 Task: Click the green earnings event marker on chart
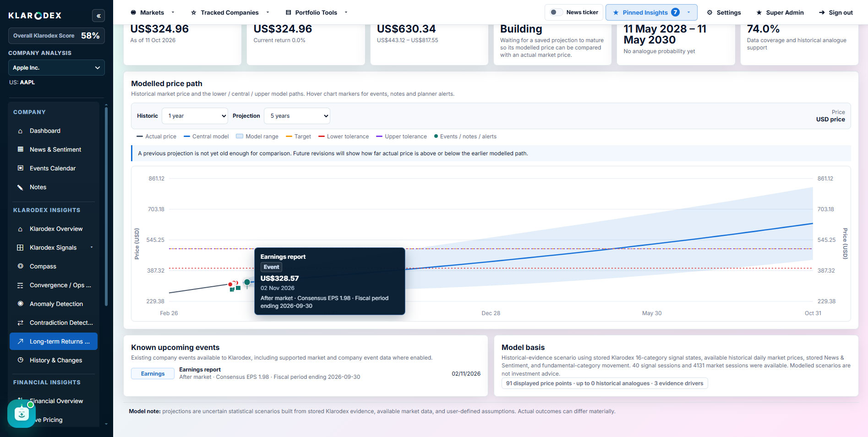[247, 282]
